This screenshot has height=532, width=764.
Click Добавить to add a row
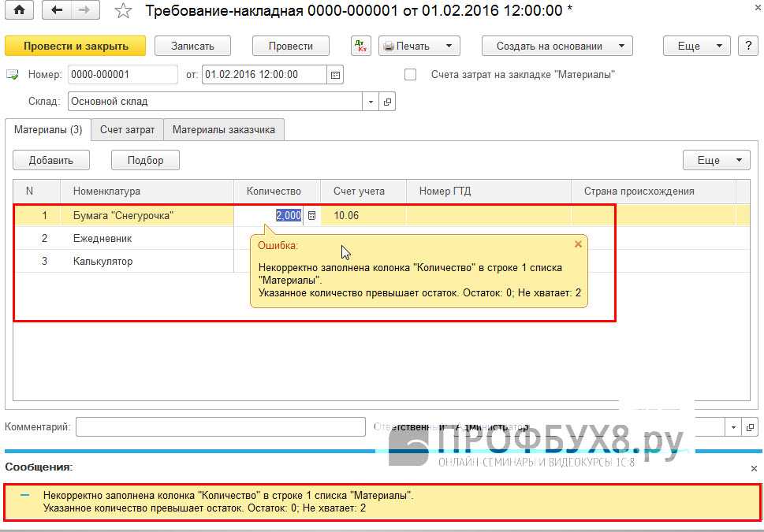51,160
